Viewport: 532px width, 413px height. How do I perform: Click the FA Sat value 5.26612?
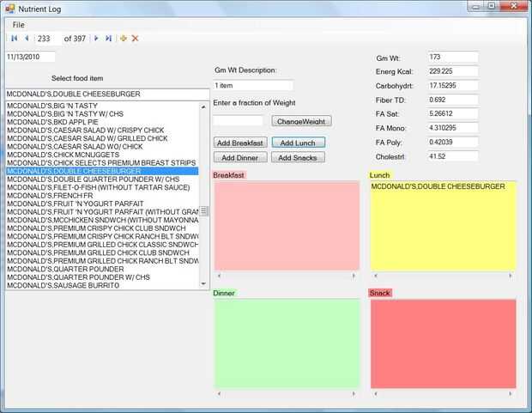(453, 114)
